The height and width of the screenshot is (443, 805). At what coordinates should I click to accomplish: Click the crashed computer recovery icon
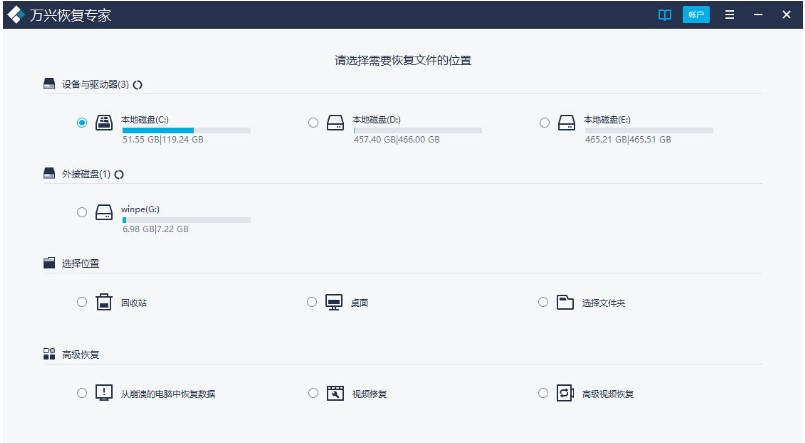104,393
